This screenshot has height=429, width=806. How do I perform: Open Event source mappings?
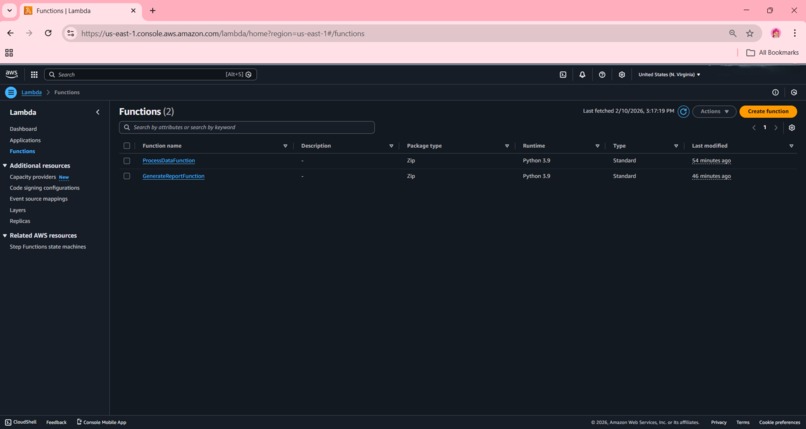39,199
